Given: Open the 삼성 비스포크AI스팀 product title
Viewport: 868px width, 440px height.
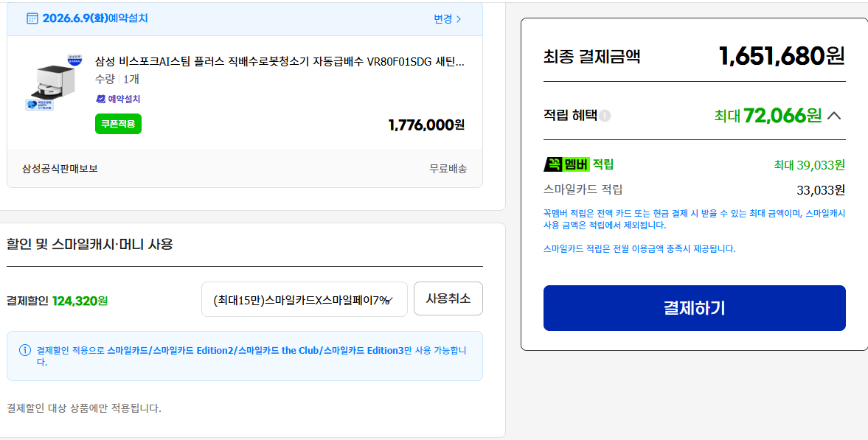Looking at the screenshot, I should pos(280,61).
